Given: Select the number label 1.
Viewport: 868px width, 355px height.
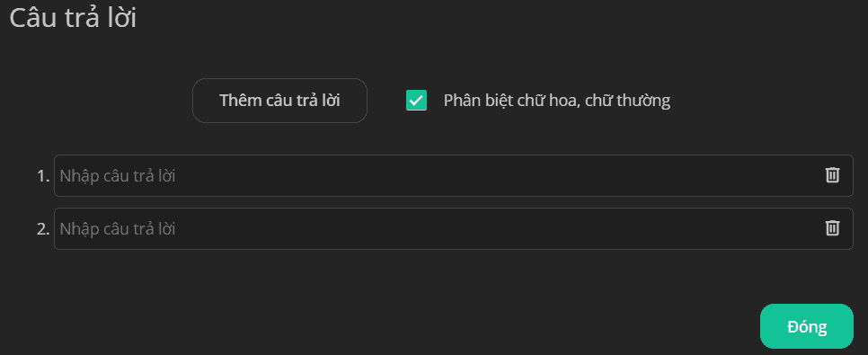Looking at the screenshot, I should (x=43, y=176).
